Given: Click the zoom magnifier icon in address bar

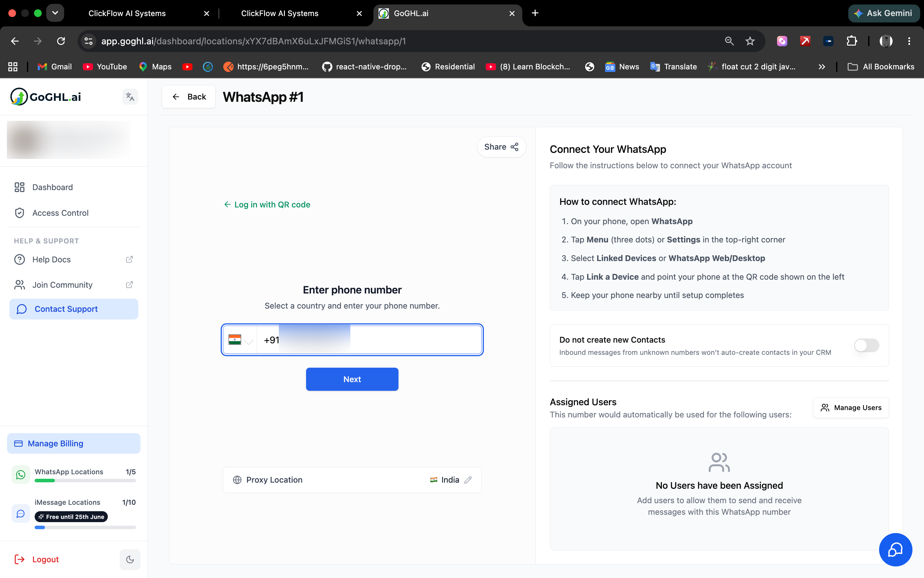Looking at the screenshot, I should [x=729, y=41].
